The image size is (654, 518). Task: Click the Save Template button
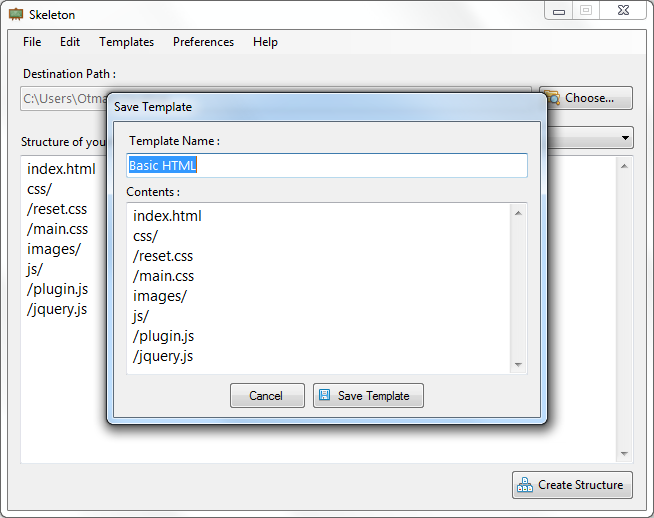[368, 395]
